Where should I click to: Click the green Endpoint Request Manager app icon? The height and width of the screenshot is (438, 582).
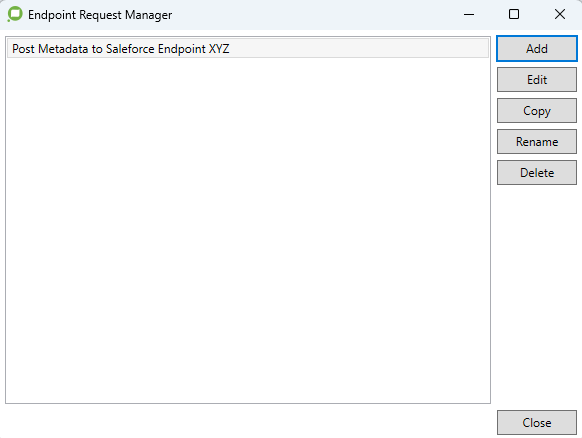coord(15,14)
